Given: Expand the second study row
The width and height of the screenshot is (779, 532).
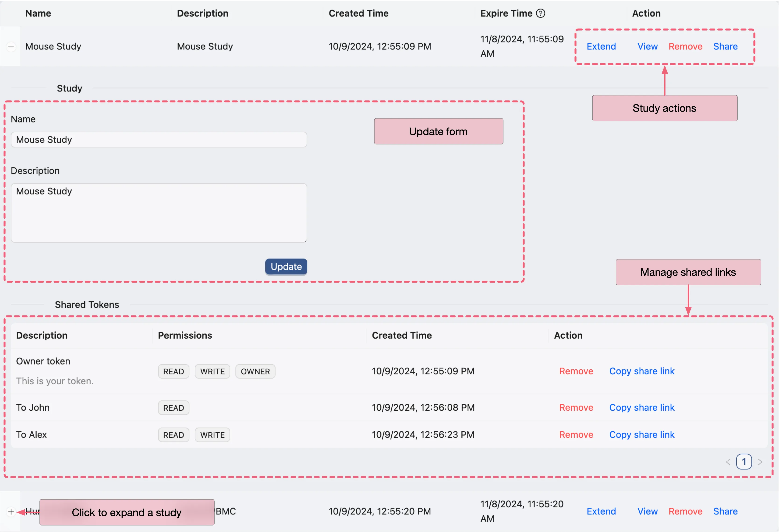Looking at the screenshot, I should pos(11,511).
